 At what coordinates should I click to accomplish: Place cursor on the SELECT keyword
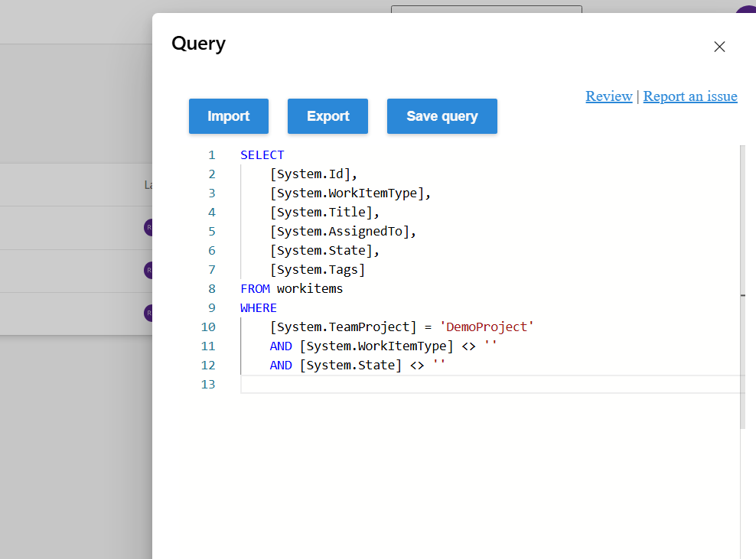click(x=262, y=154)
